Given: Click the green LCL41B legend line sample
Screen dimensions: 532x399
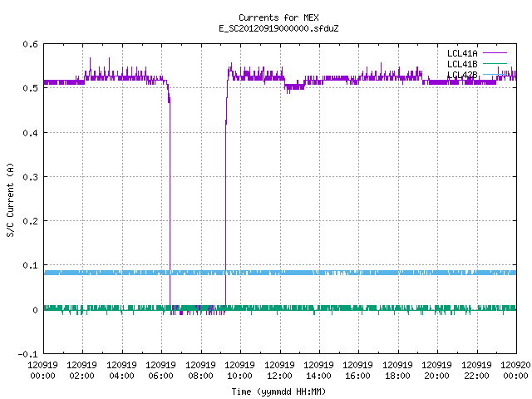Looking at the screenshot, I should (495, 63).
